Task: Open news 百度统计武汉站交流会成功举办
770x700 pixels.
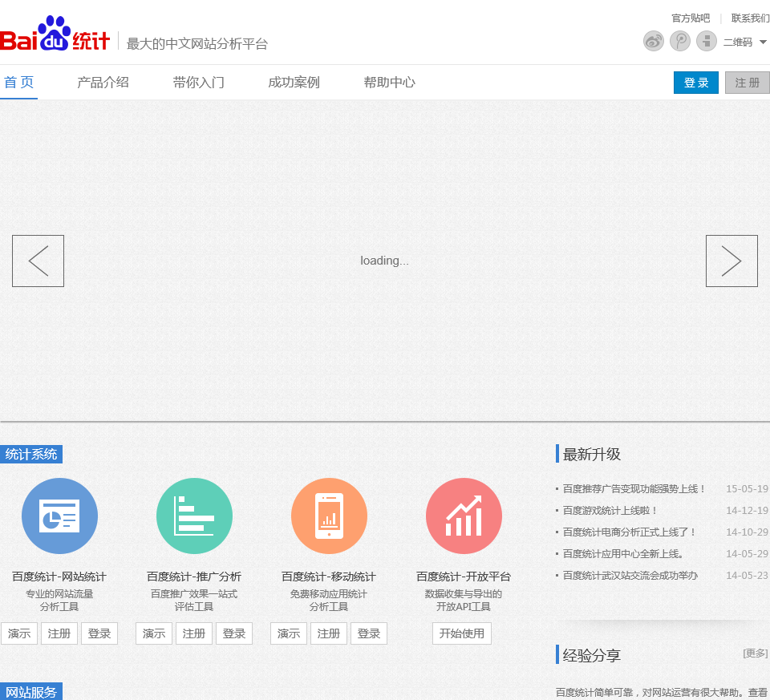Action: (x=630, y=576)
